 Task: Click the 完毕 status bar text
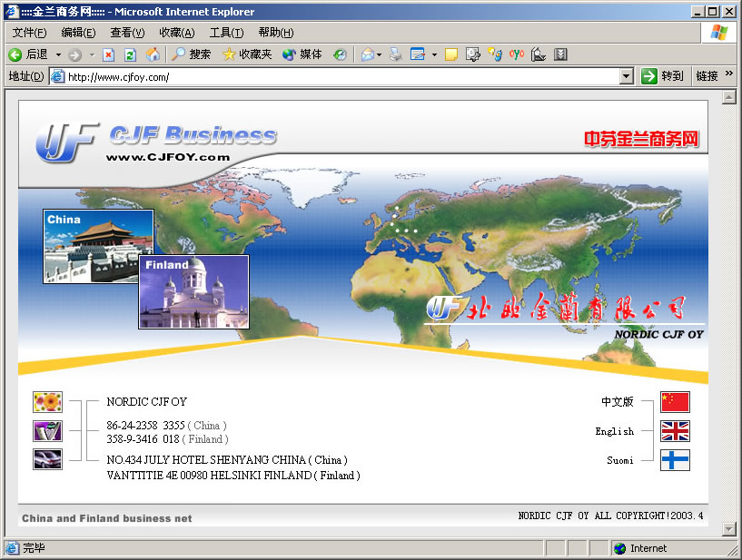click(35, 548)
